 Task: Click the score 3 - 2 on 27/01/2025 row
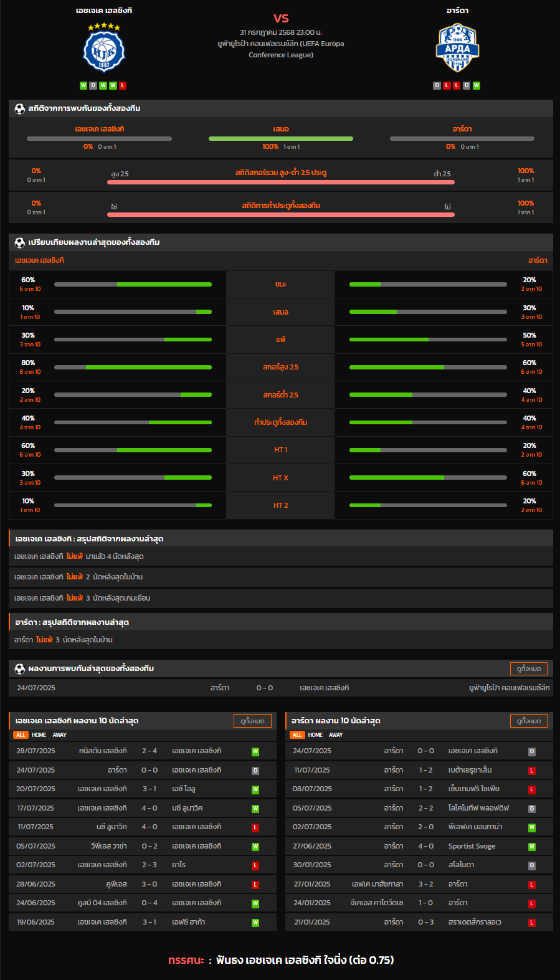(426, 884)
